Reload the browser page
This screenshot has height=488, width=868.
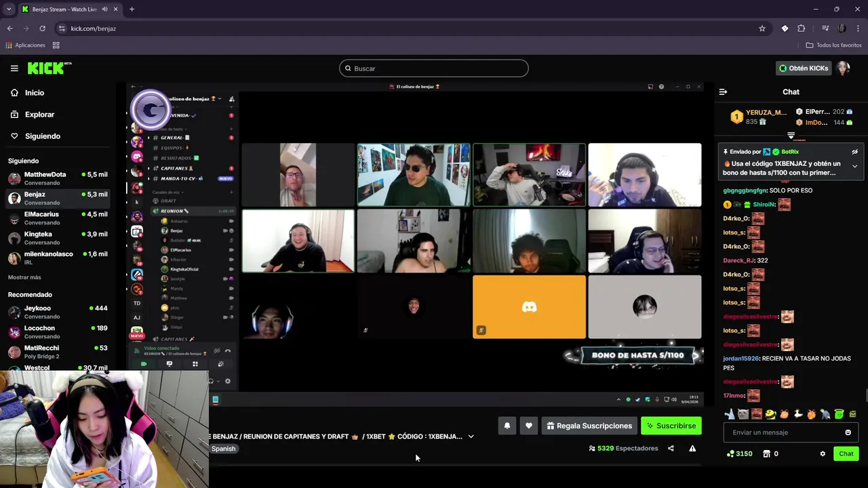(42, 28)
